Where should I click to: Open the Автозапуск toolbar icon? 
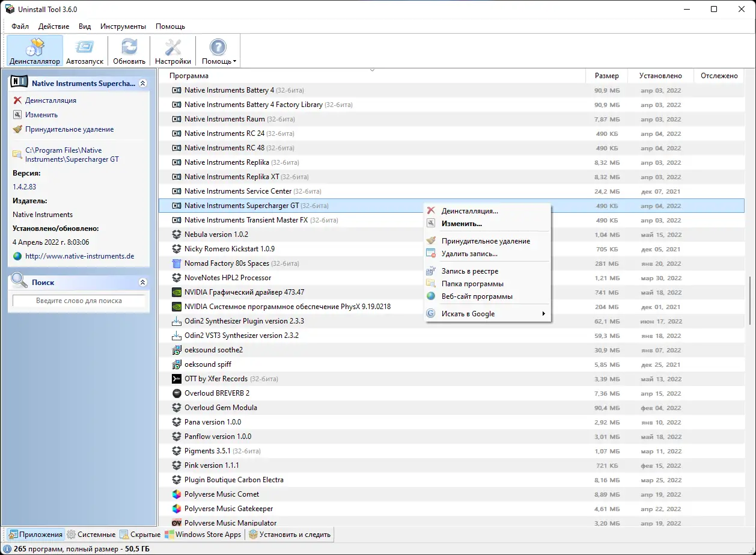(x=85, y=50)
